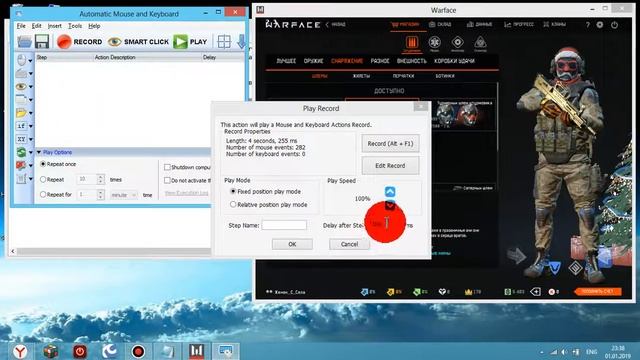Open the File menu

coord(21,26)
